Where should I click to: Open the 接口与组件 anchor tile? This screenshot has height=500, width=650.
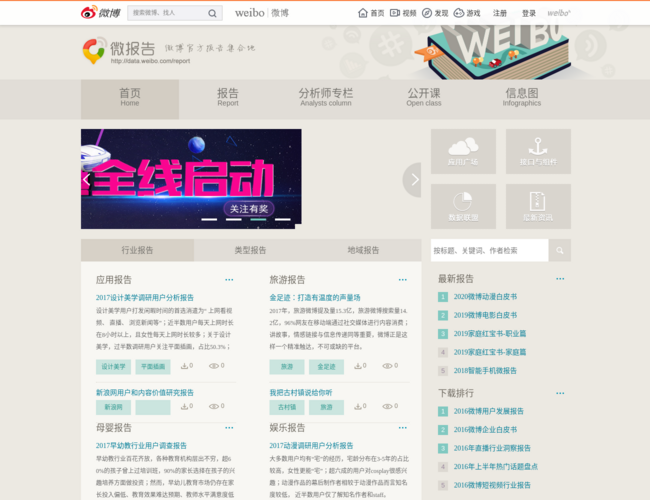[x=538, y=151]
